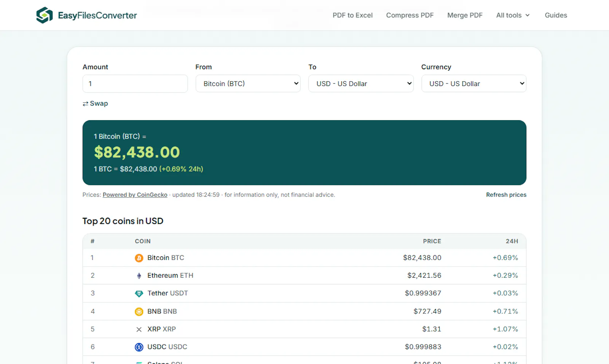The width and height of the screenshot is (609, 364).
Task: Click the 24H column header
Action: point(512,241)
